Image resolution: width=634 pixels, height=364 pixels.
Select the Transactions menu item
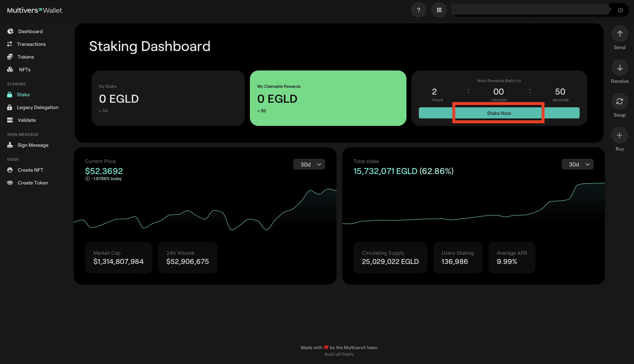click(31, 44)
